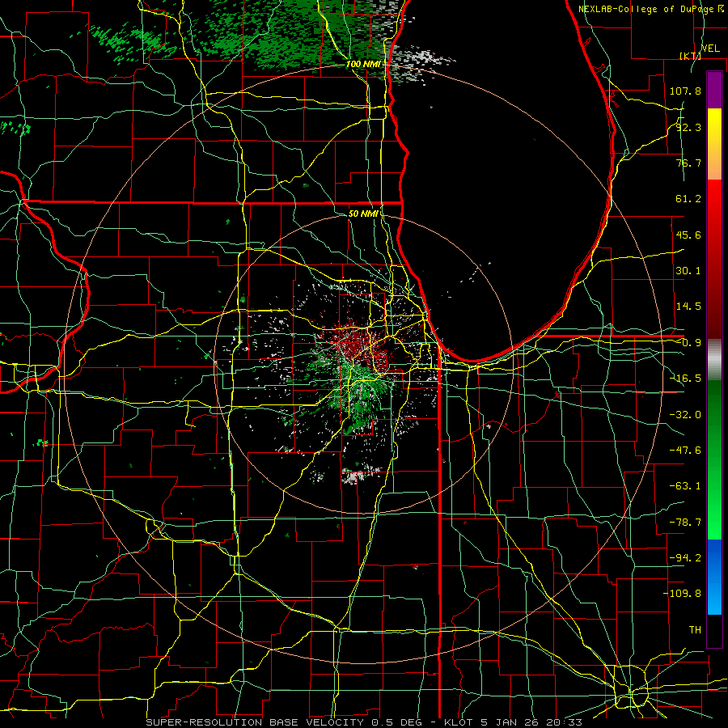Select the 61.2 velocity scale value

click(688, 199)
